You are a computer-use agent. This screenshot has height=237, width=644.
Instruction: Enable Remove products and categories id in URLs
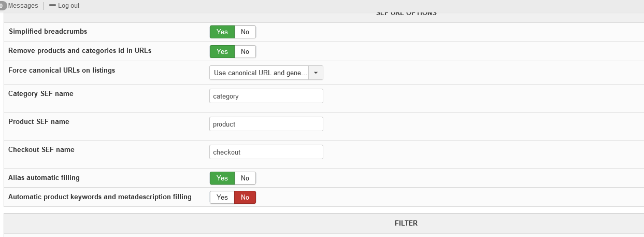[x=222, y=52]
